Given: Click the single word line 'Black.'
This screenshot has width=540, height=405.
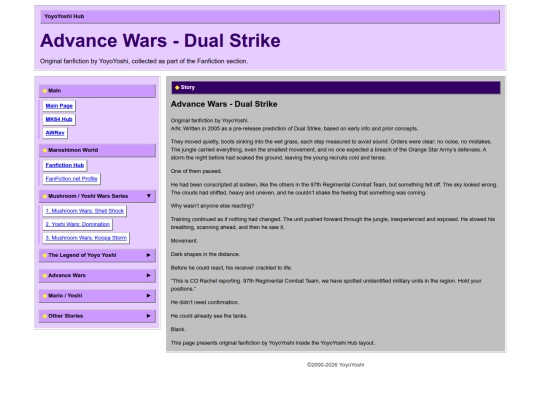Looking at the screenshot, I should [178, 329].
